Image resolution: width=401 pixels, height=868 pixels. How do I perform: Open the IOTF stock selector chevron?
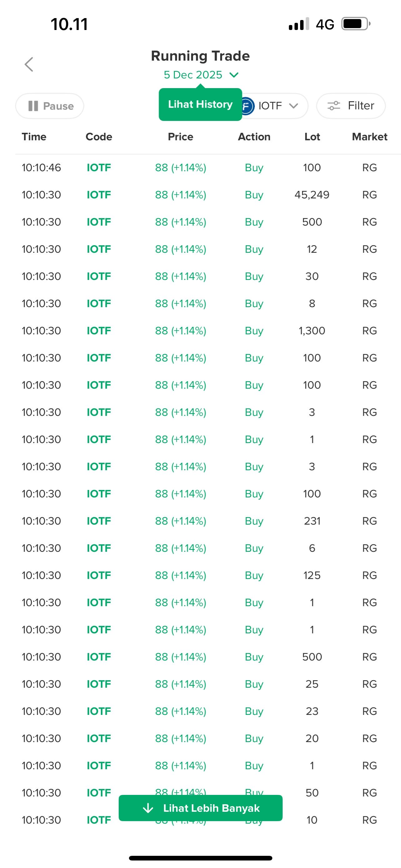tap(294, 106)
